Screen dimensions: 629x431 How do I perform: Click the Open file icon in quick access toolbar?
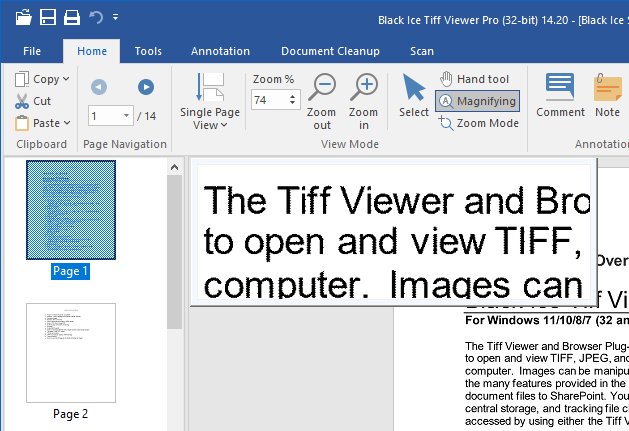pos(24,17)
